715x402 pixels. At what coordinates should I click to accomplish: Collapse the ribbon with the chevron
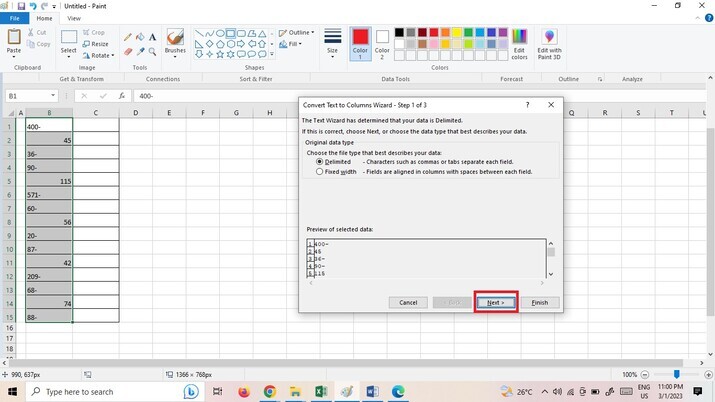(x=698, y=18)
